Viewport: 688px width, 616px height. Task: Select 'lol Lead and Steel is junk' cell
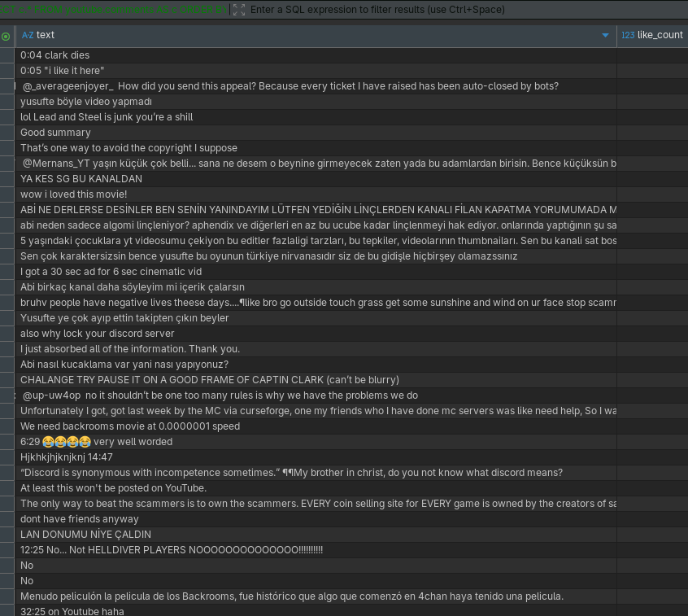pyautogui.click(x=316, y=117)
